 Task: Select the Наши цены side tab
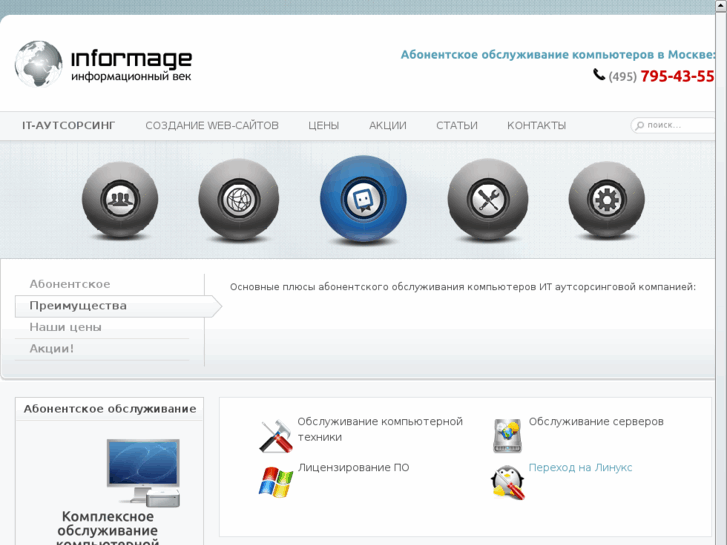[65, 327]
